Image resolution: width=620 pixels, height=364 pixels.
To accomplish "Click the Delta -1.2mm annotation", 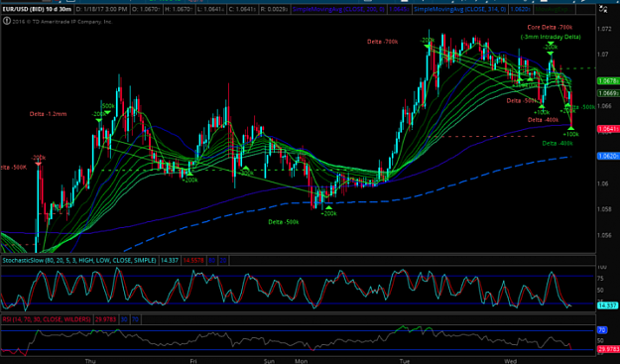I will pos(48,114).
